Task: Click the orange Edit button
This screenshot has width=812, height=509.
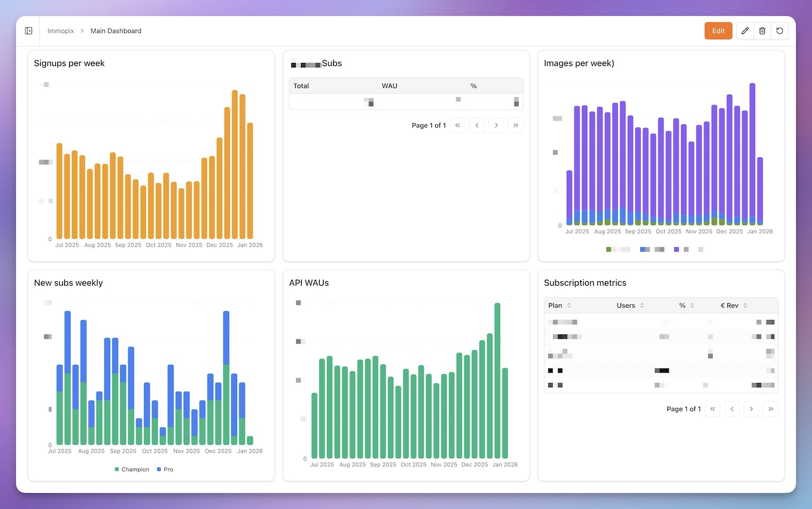Action: (x=718, y=31)
